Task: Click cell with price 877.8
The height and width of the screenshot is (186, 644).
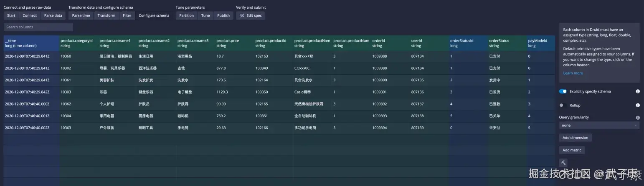Action: pyautogui.click(x=234, y=68)
